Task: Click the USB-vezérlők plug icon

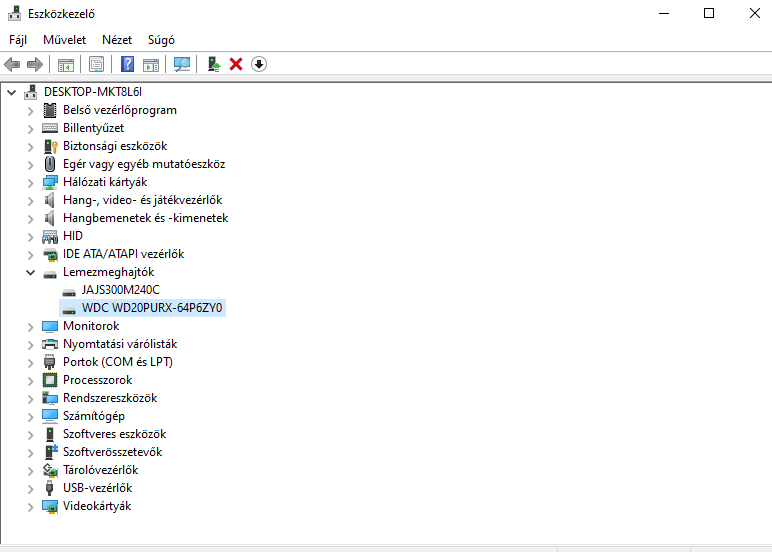Action: point(49,488)
